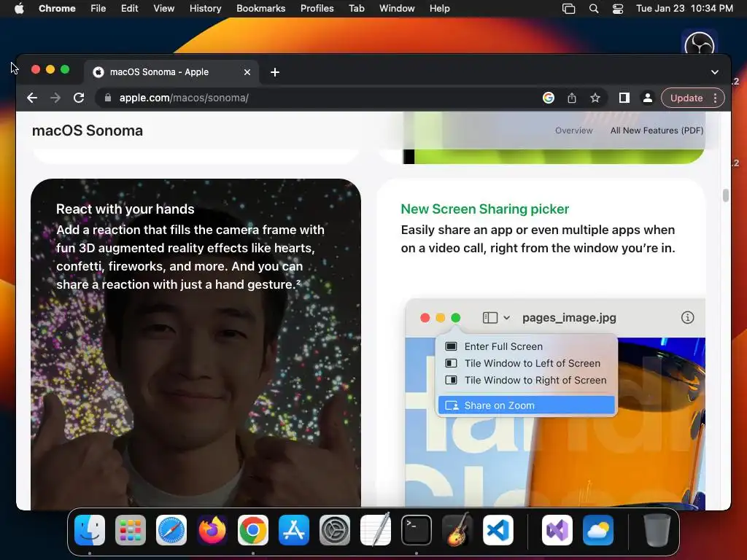Viewport: 747px width, 560px height.
Task: Open the Window menu
Action: 397,9
